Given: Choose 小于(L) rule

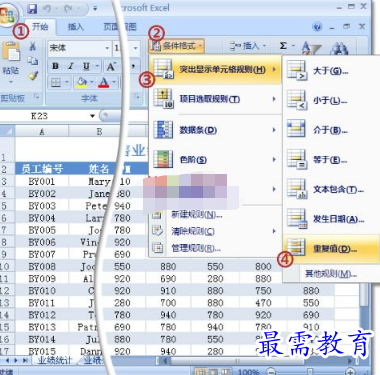Looking at the screenshot, I should [x=331, y=100].
